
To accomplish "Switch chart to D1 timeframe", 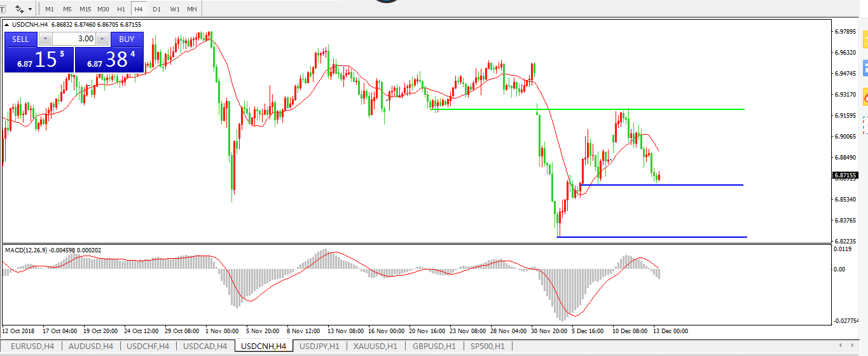I will [x=156, y=10].
